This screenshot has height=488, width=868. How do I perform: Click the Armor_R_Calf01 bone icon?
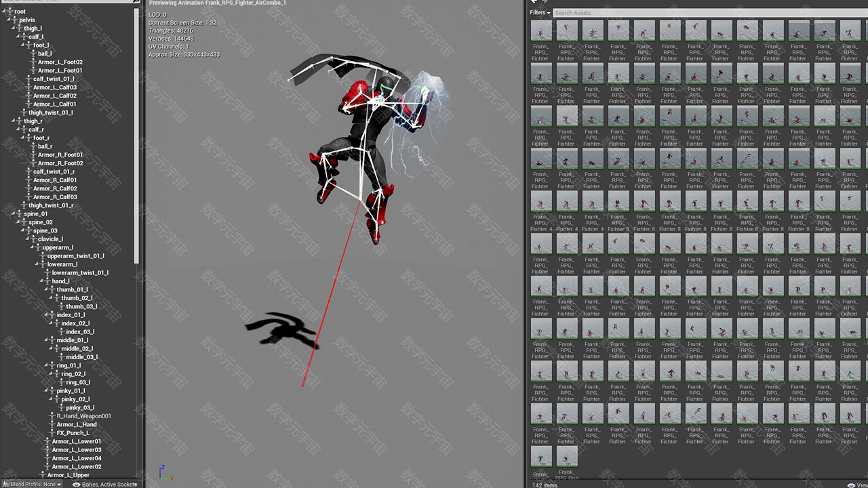[x=28, y=180]
